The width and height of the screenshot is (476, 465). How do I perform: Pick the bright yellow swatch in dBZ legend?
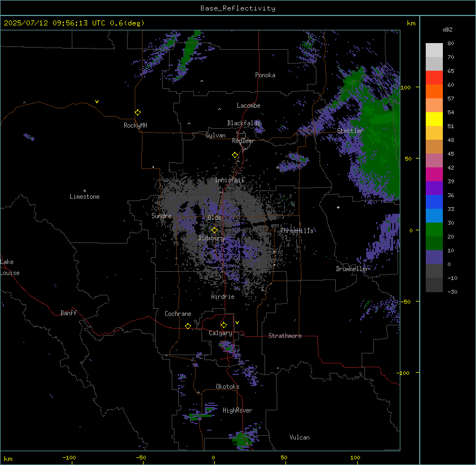point(434,119)
